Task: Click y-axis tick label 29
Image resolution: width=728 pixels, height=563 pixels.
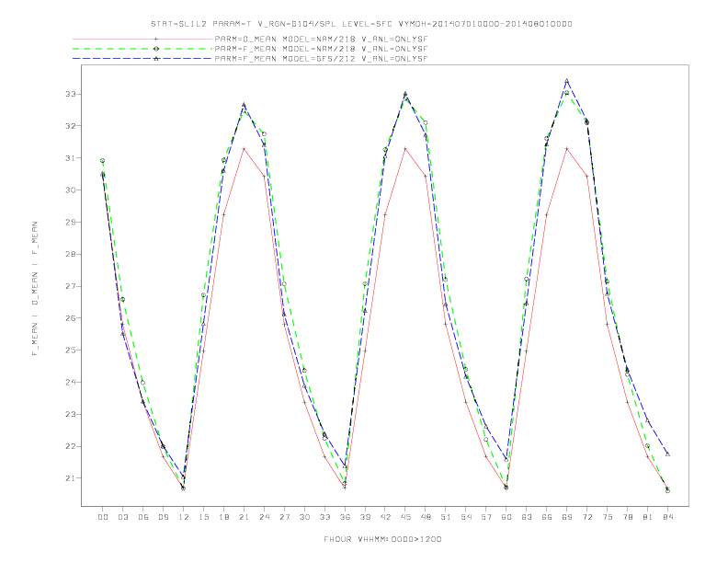Action: coord(71,222)
